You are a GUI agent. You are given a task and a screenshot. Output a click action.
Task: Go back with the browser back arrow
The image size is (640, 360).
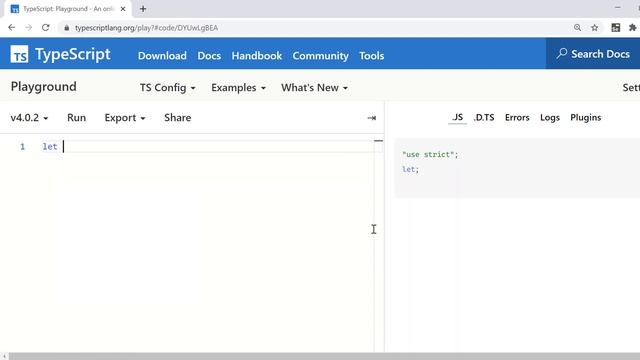pyautogui.click(x=11, y=27)
